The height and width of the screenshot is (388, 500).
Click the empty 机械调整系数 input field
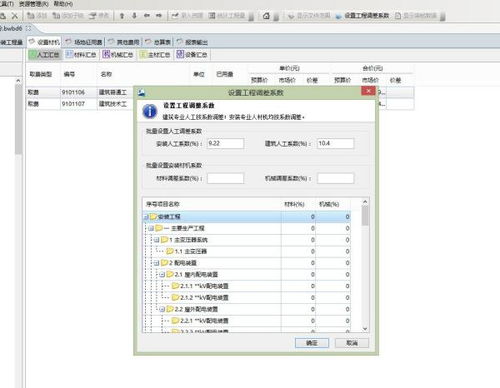(335, 178)
